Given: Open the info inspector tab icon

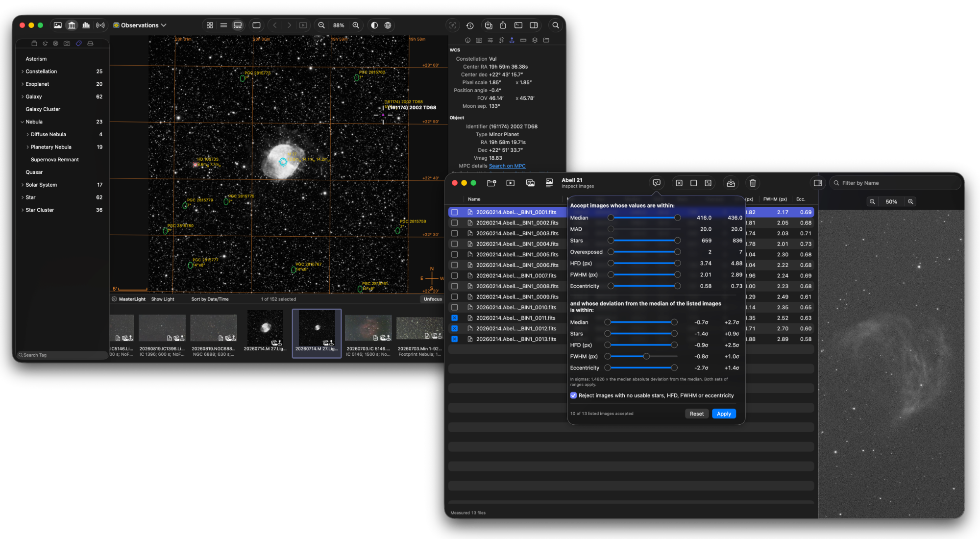Looking at the screenshot, I should coord(467,40).
